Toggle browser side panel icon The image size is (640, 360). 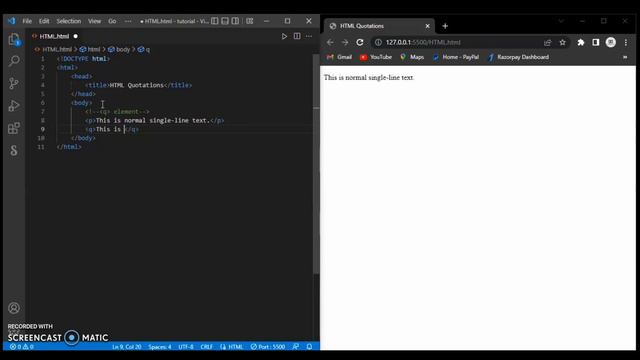596,42
